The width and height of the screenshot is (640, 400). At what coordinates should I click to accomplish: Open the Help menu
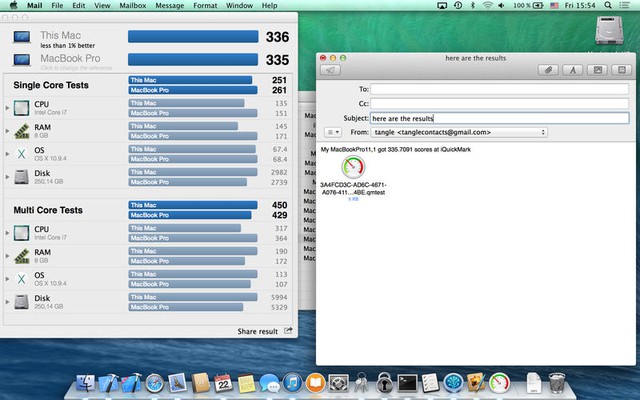[x=269, y=5]
